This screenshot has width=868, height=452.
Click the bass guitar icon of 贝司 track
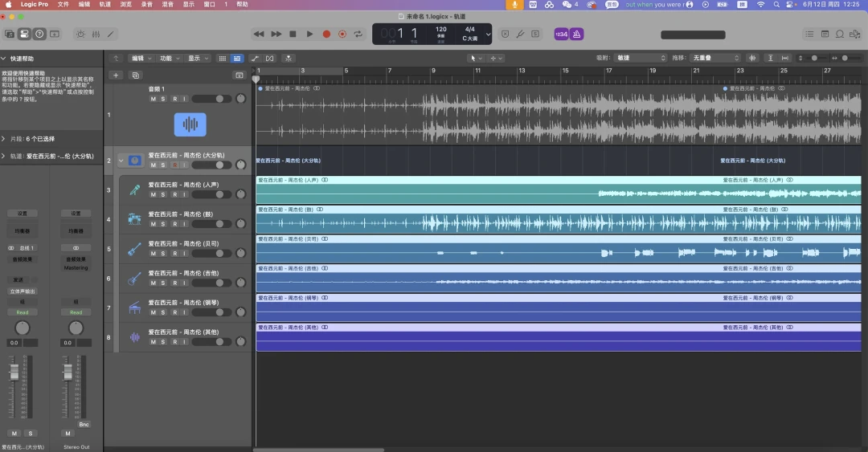134,249
